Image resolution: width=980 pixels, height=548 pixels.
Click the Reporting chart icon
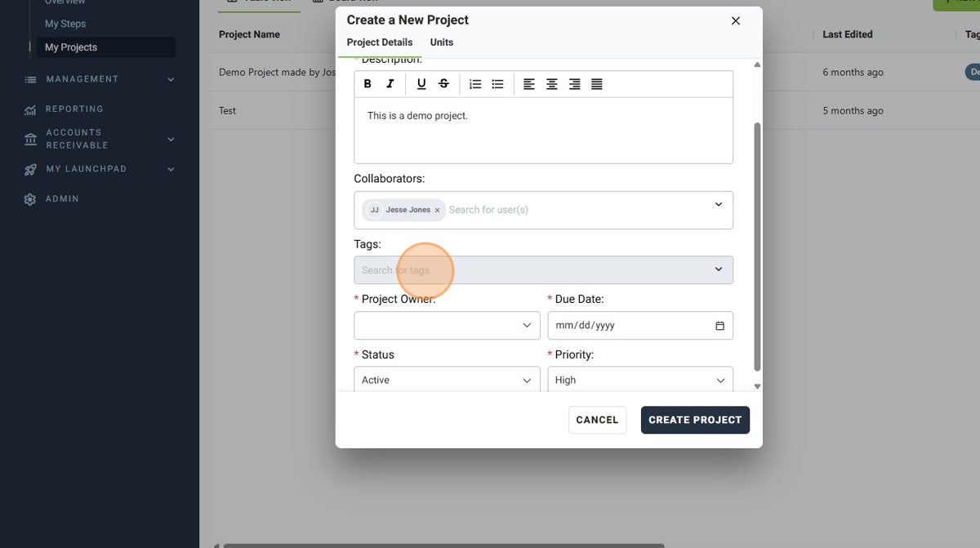[30, 109]
